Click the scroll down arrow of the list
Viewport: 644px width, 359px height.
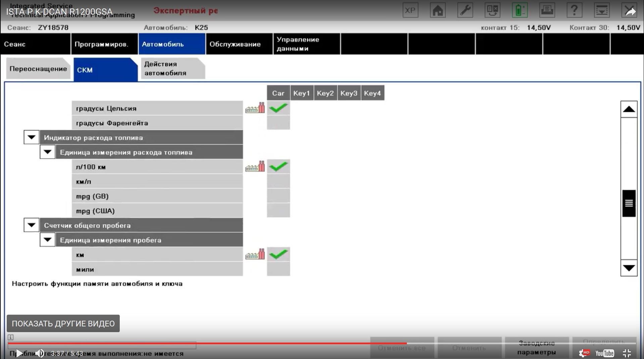(629, 268)
